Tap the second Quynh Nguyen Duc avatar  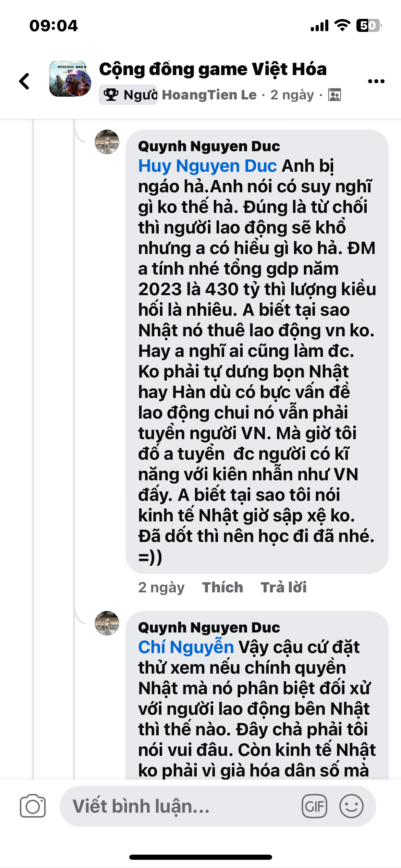click(x=107, y=623)
